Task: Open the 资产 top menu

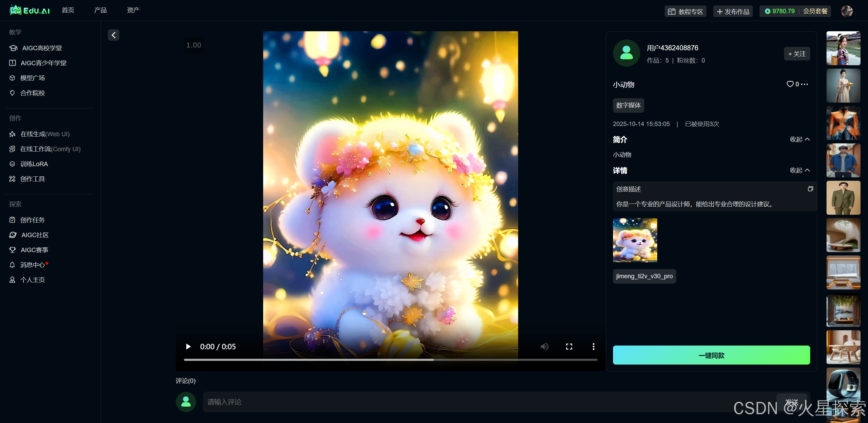Action: coord(133,10)
